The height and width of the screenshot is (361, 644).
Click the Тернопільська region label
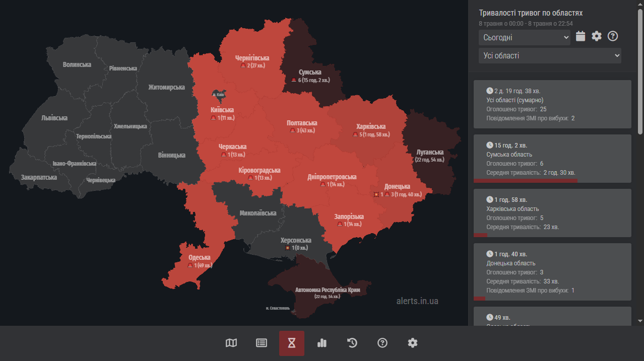coord(93,136)
